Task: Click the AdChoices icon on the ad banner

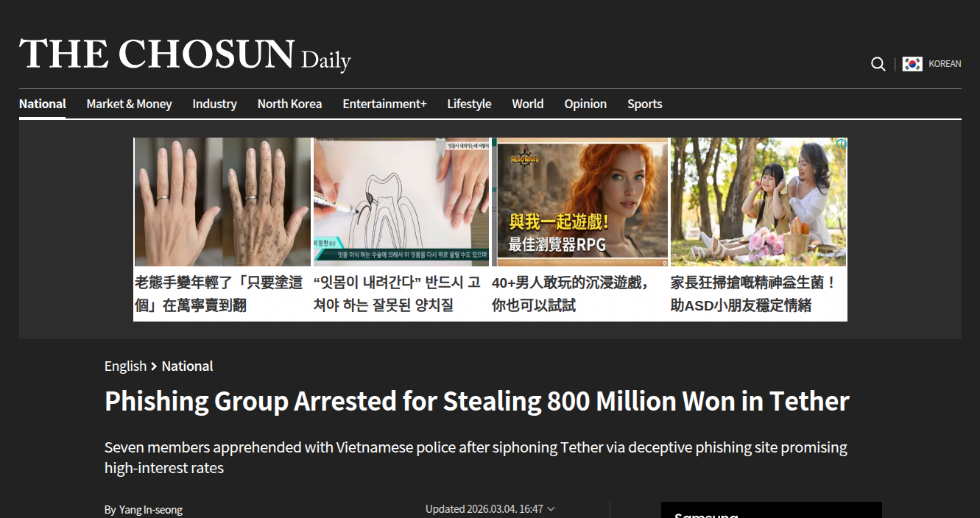Action: [841, 144]
